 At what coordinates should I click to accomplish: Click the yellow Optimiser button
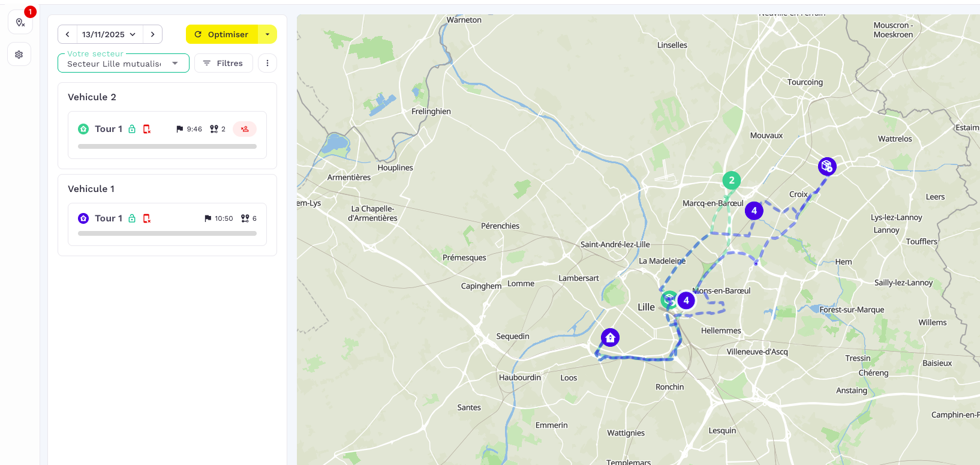coord(222,34)
